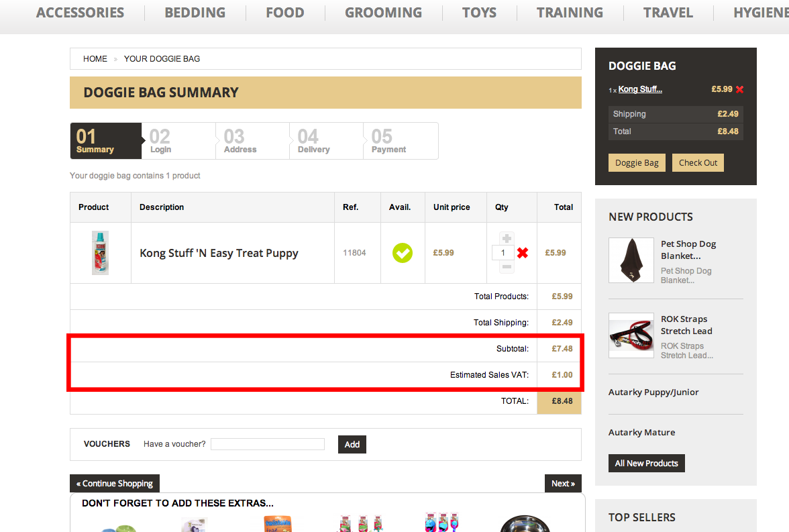Increase quantity with the plus icon
This screenshot has width=789, height=532.
point(507,239)
